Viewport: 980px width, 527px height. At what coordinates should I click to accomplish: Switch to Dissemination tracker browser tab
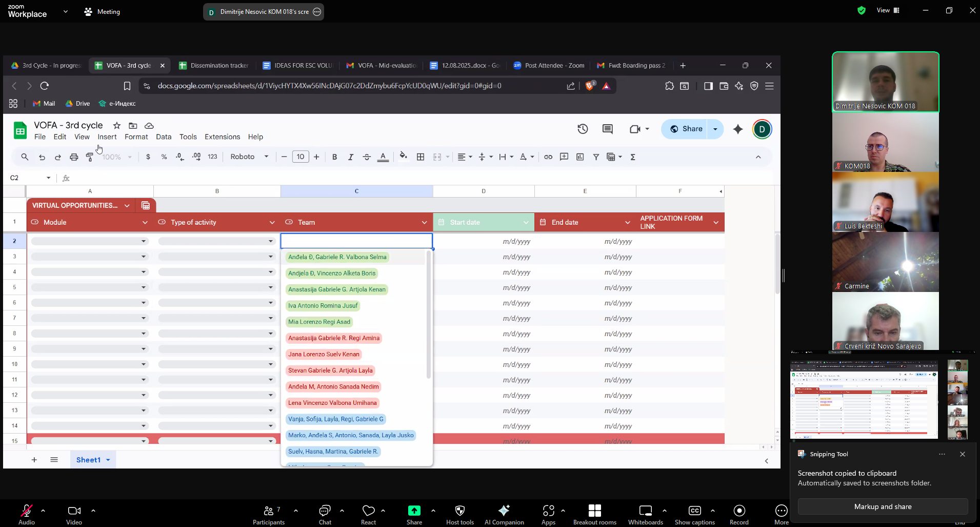tap(214, 66)
